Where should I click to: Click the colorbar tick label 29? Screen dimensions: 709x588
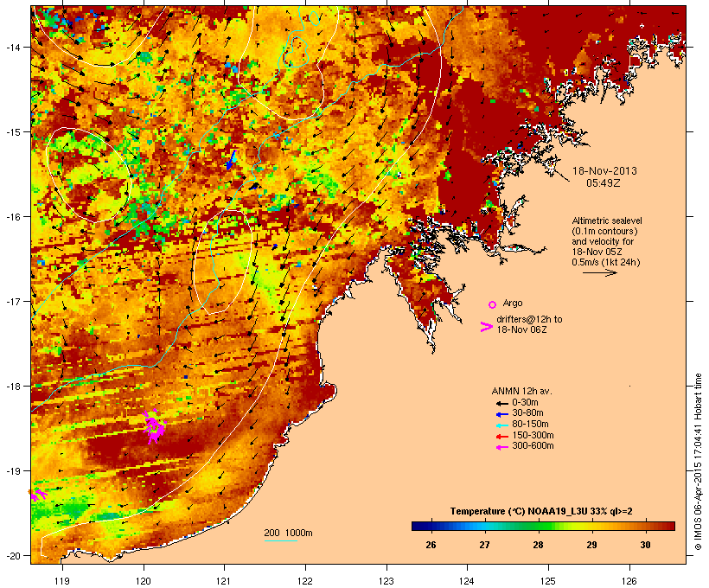591,545
